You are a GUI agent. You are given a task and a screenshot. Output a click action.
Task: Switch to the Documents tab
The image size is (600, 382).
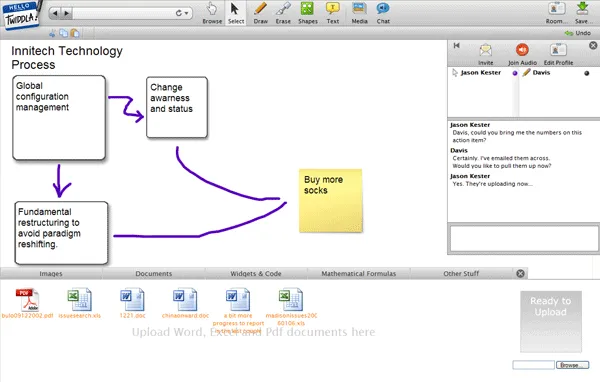tap(153, 274)
